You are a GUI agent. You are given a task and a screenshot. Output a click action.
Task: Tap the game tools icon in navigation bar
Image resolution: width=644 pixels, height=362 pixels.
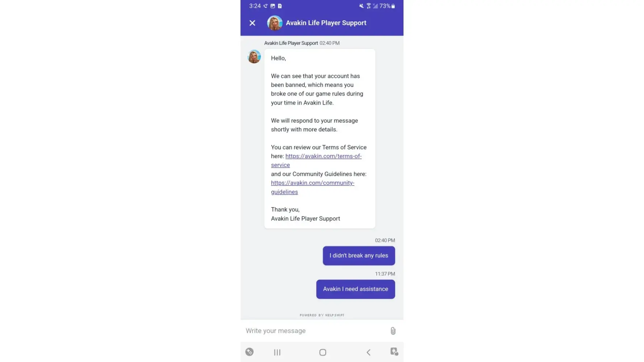pos(249,352)
